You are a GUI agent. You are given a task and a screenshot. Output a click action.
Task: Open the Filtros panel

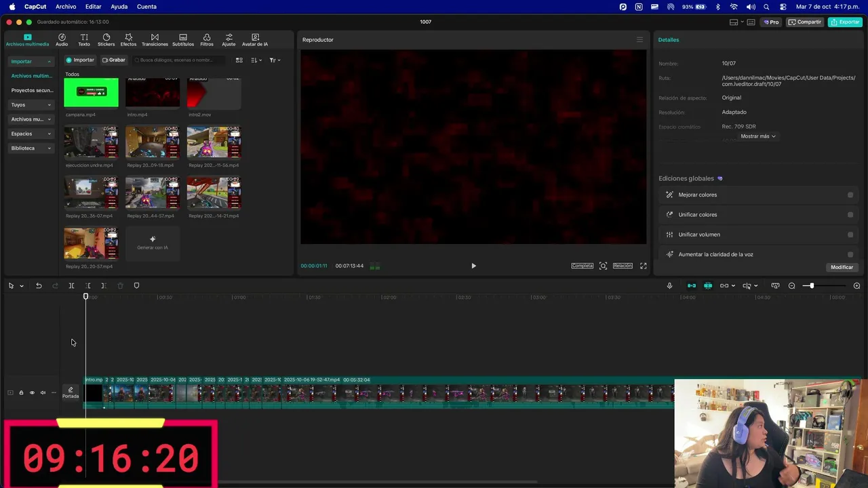tap(207, 40)
